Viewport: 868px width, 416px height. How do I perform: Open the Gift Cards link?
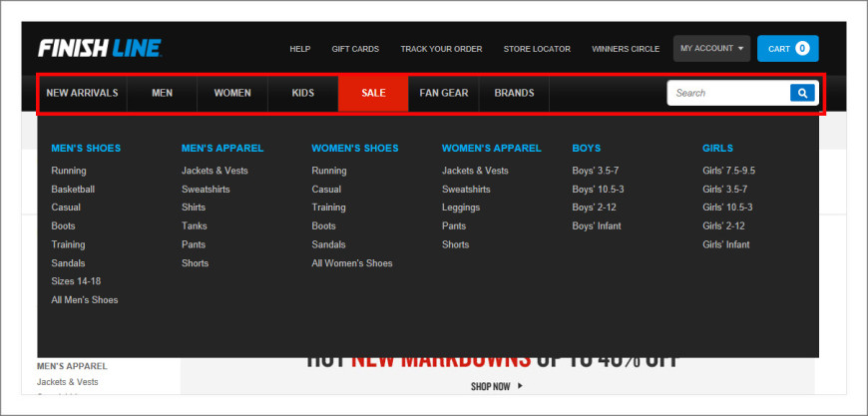pyautogui.click(x=355, y=49)
